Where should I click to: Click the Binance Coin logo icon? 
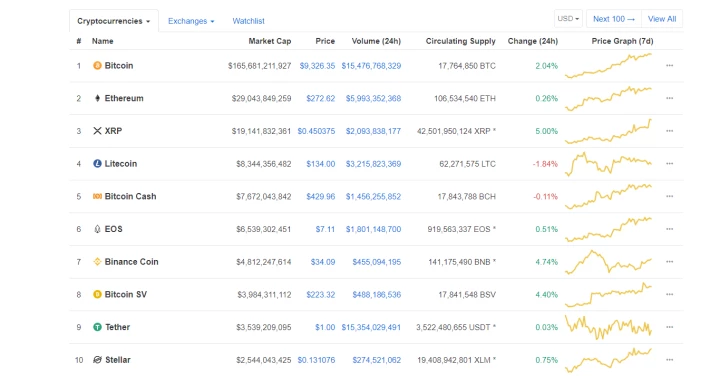tap(97, 262)
